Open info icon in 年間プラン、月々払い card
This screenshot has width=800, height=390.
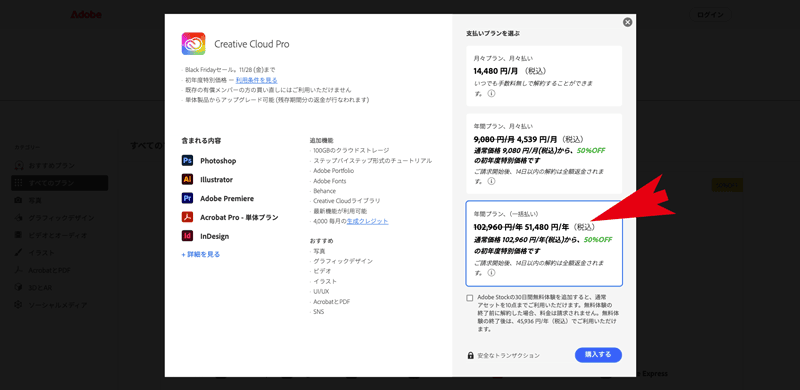pos(491,182)
